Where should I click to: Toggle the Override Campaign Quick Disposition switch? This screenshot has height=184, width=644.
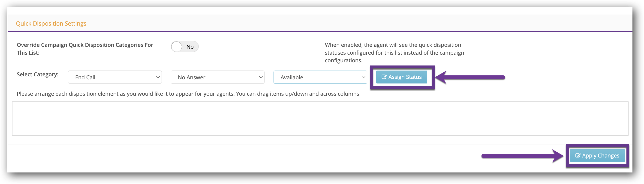point(185,47)
